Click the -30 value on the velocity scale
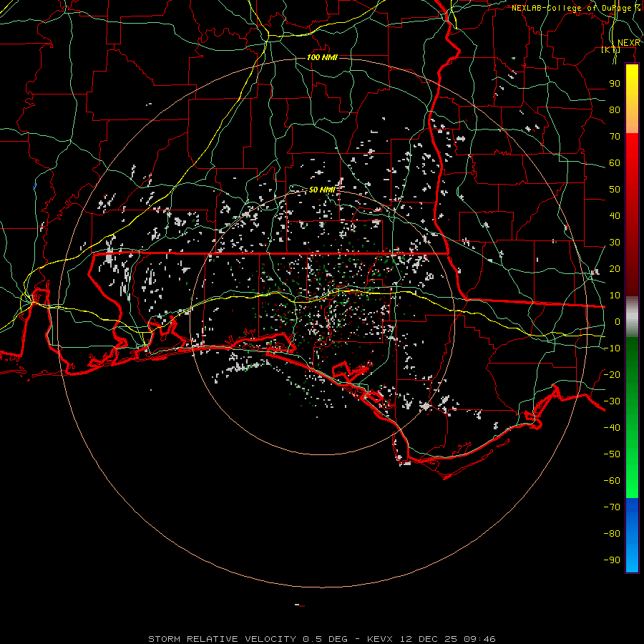The image size is (644, 644). (612, 401)
